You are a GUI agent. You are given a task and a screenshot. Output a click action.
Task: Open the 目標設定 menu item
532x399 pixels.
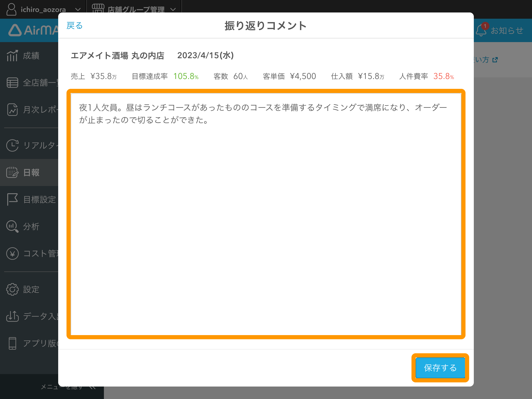[x=29, y=199]
